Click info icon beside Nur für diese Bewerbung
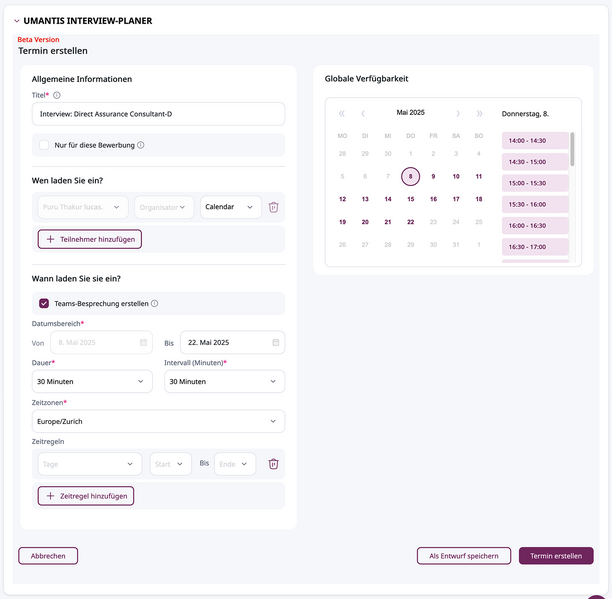The image size is (612, 599). tap(141, 145)
